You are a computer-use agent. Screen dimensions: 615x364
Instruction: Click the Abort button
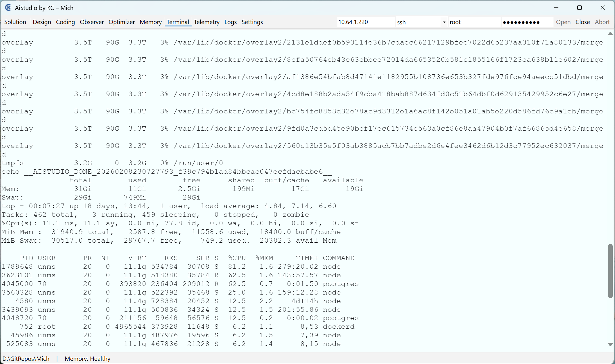602,22
